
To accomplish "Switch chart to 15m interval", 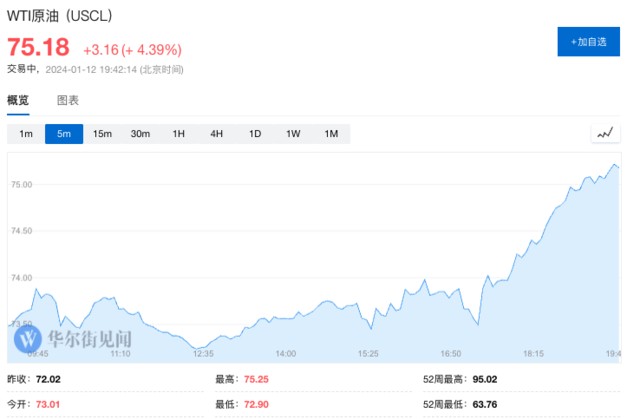I will (x=102, y=134).
